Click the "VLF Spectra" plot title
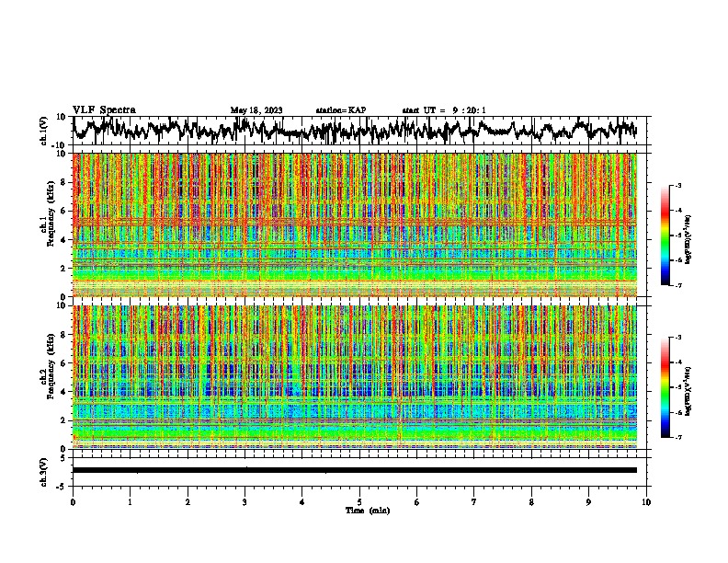 [104, 110]
